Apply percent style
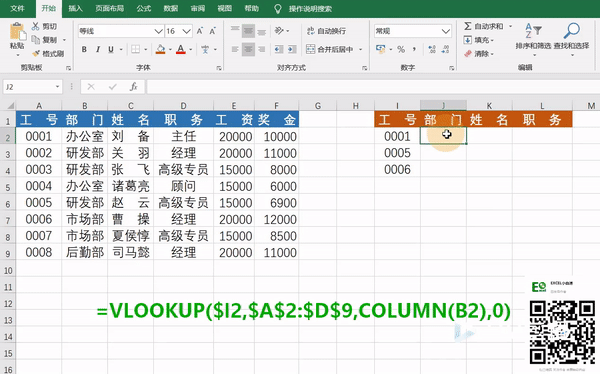600x374 pixels. pos(401,49)
